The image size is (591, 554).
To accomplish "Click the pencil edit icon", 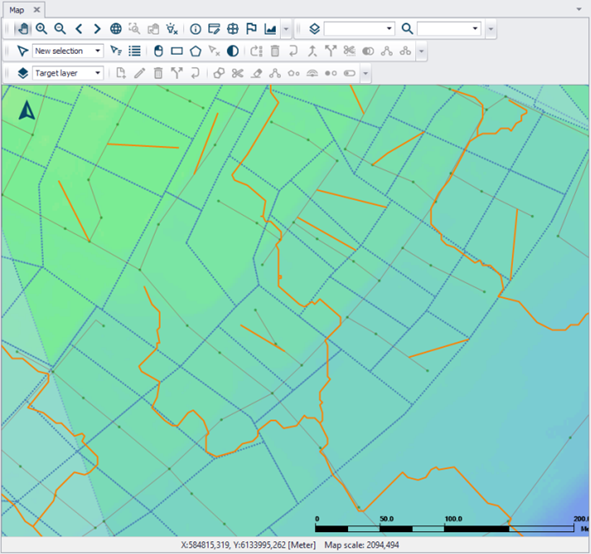I will pos(139,73).
